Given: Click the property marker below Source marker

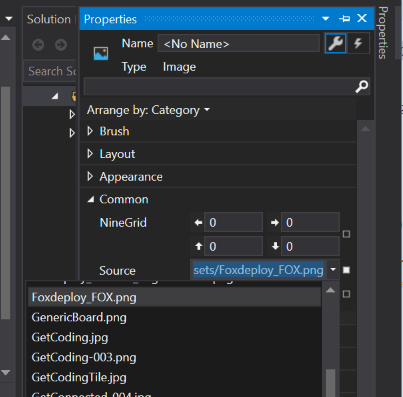Looking at the screenshot, I should [346, 294].
